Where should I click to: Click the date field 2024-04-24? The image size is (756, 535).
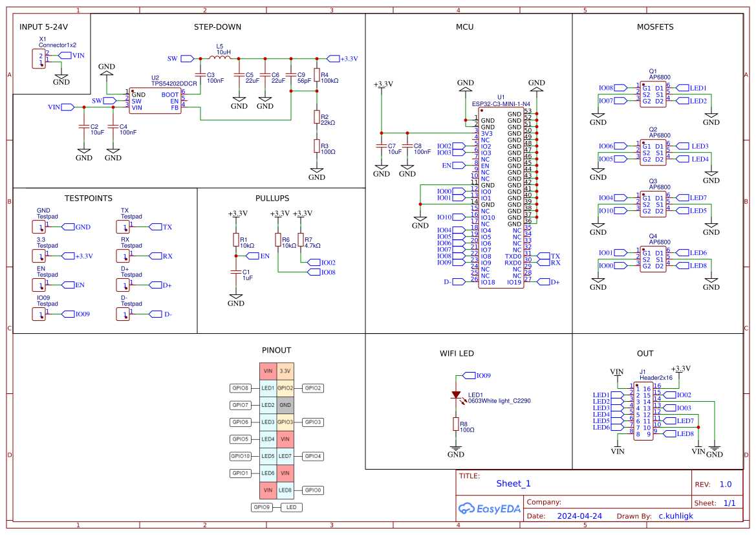tap(579, 516)
